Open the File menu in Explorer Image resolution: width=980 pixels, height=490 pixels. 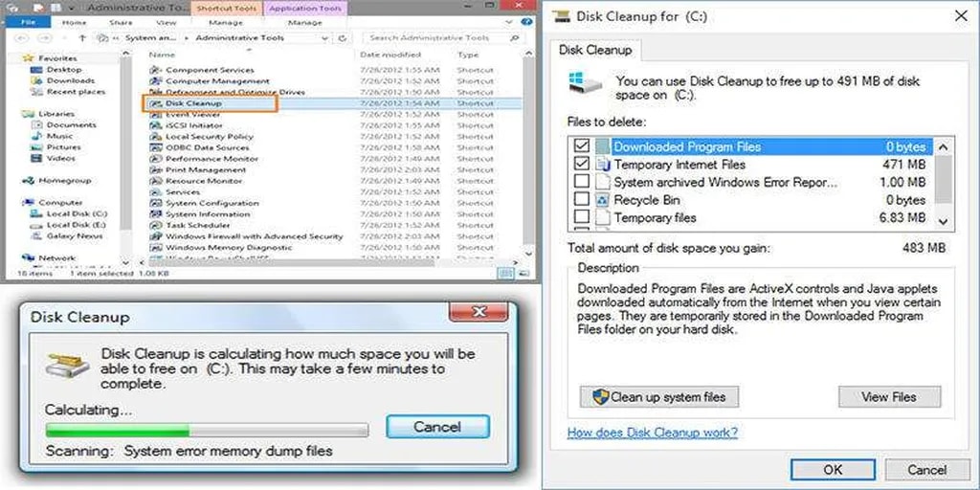click(29, 22)
